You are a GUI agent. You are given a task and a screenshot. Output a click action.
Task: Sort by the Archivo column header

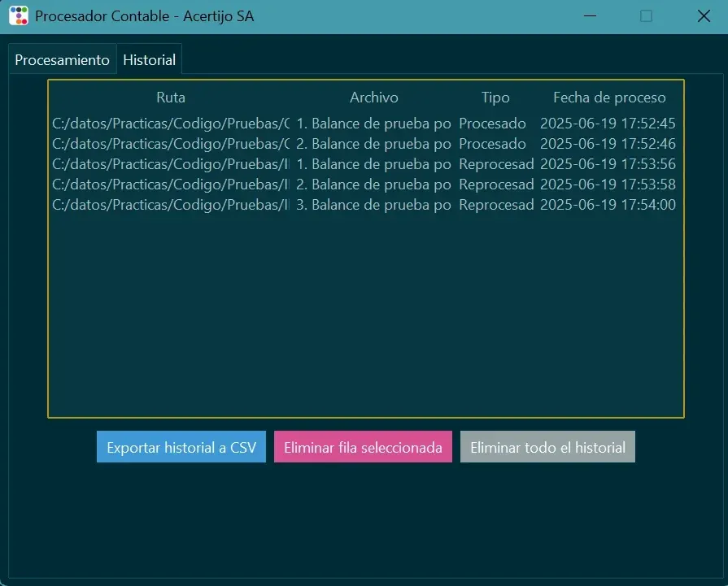[x=373, y=98]
